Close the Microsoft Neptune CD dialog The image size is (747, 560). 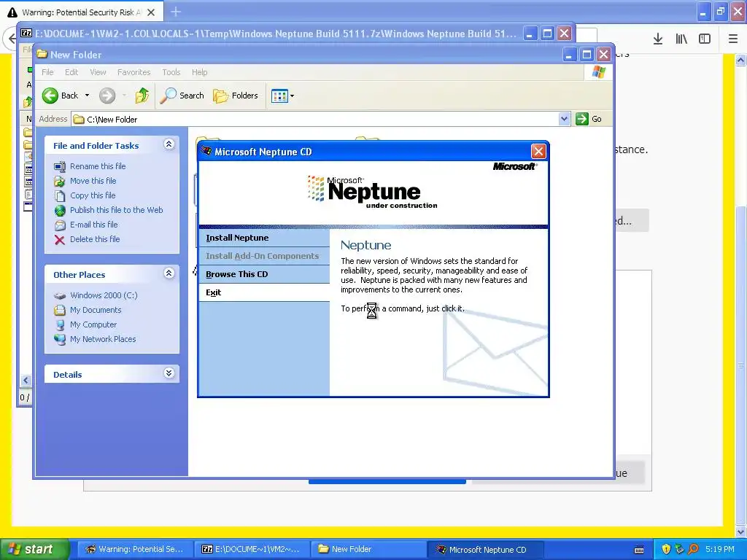pyautogui.click(x=538, y=152)
